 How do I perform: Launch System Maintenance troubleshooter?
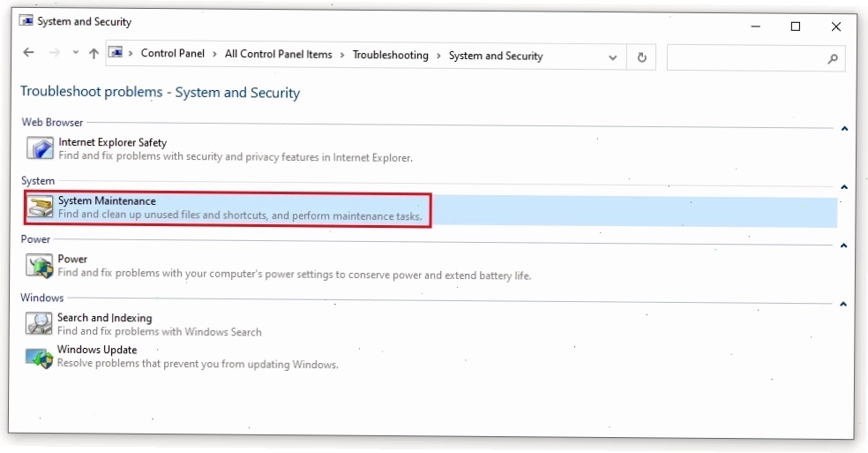point(107,200)
